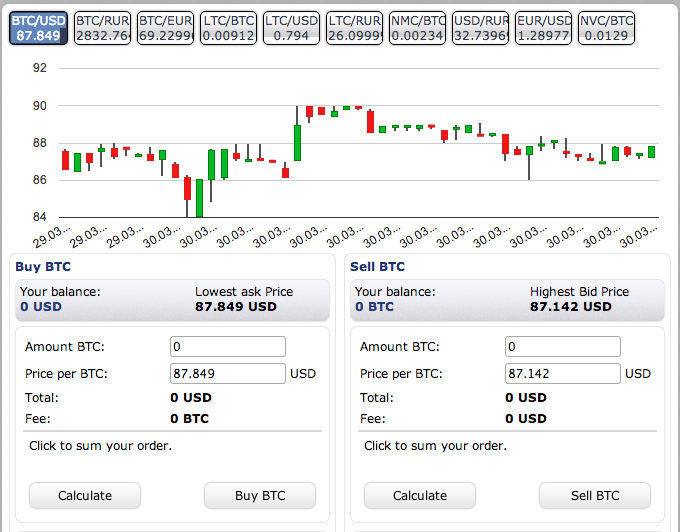The image size is (680, 532).
Task: Switch to the BTC/RUR pair
Action: (102, 28)
